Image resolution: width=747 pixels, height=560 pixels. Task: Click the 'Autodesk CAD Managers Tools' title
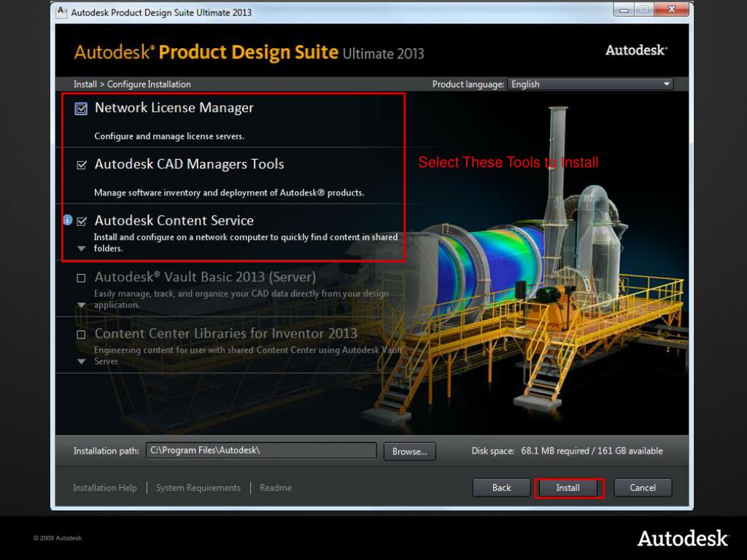point(189,164)
